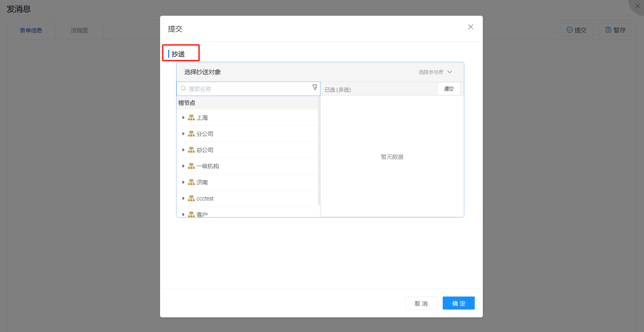Screen dimensions: 644x332
Task: Click the organization icon next to 济南
Action: click(x=191, y=182)
